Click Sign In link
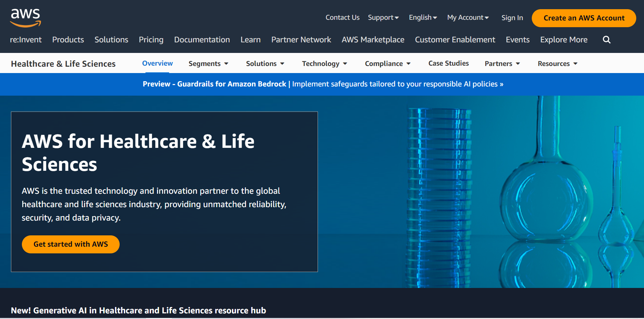Viewport: 644px width, 319px height. pyautogui.click(x=512, y=18)
